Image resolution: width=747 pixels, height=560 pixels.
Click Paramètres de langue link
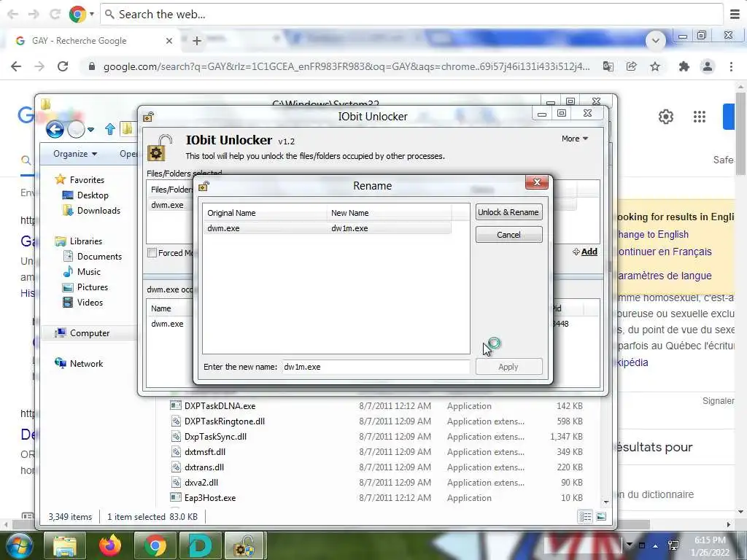point(664,275)
